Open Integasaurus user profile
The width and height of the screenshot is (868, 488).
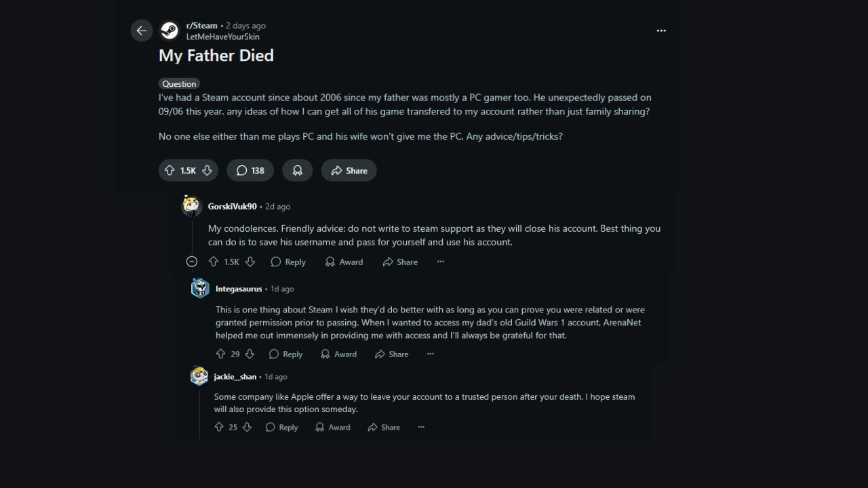tap(239, 289)
